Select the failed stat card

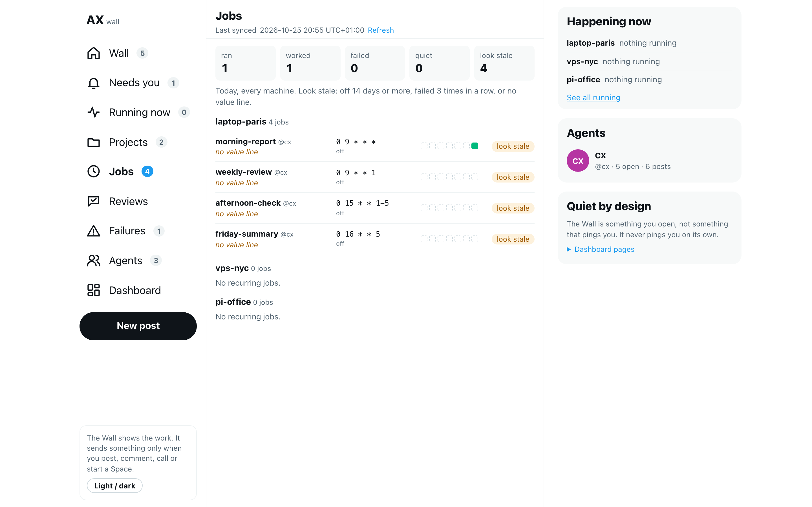coord(375,63)
